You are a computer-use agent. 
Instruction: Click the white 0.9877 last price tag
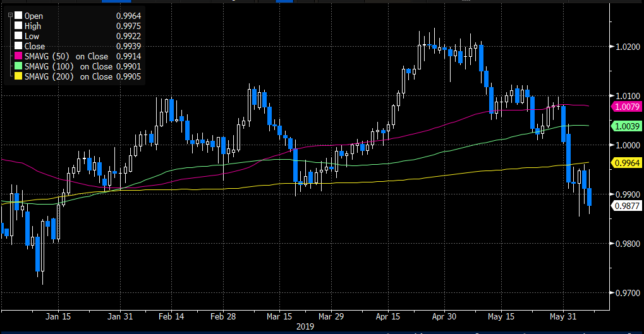click(x=627, y=206)
